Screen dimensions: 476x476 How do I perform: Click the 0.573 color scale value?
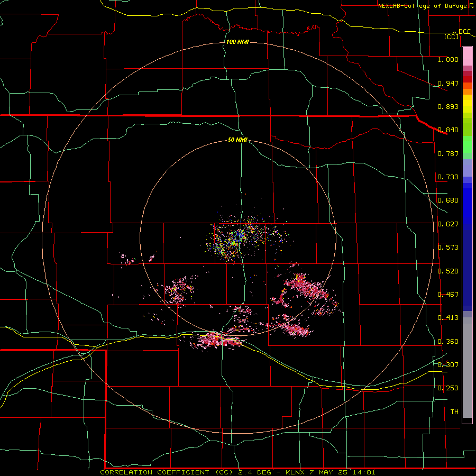click(448, 248)
